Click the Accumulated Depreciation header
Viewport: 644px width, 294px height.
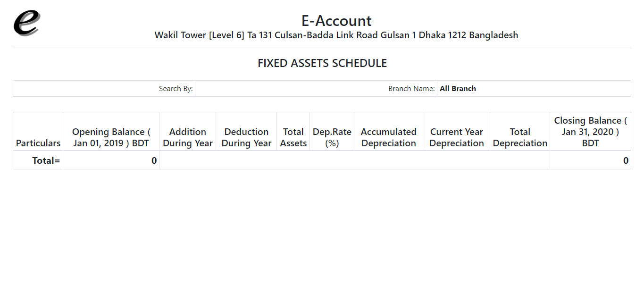coord(389,137)
